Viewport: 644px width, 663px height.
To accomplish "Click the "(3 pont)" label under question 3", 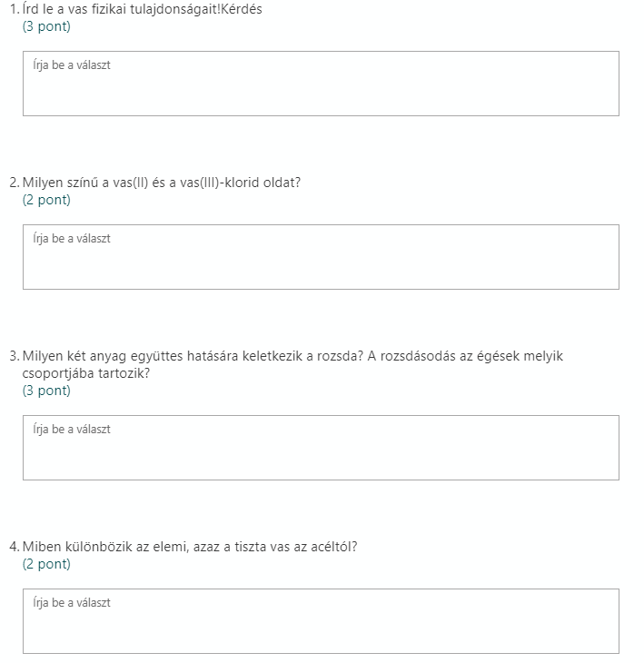I will click(46, 391).
